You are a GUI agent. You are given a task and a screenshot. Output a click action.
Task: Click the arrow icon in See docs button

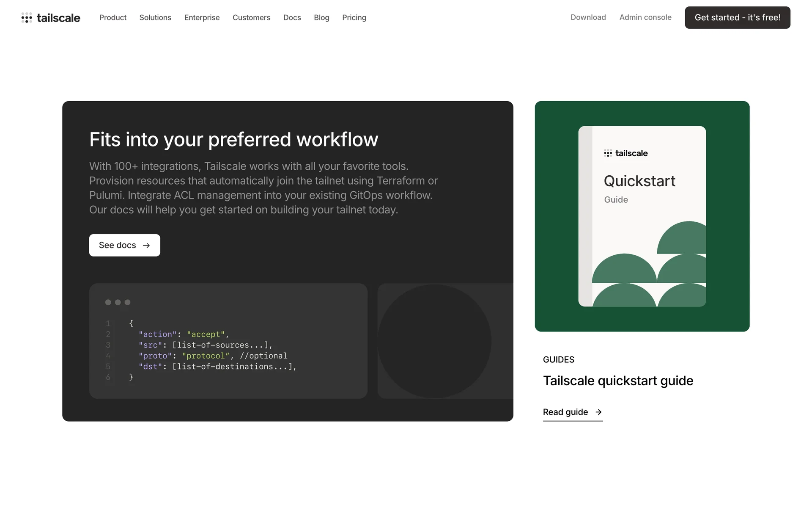tap(146, 246)
